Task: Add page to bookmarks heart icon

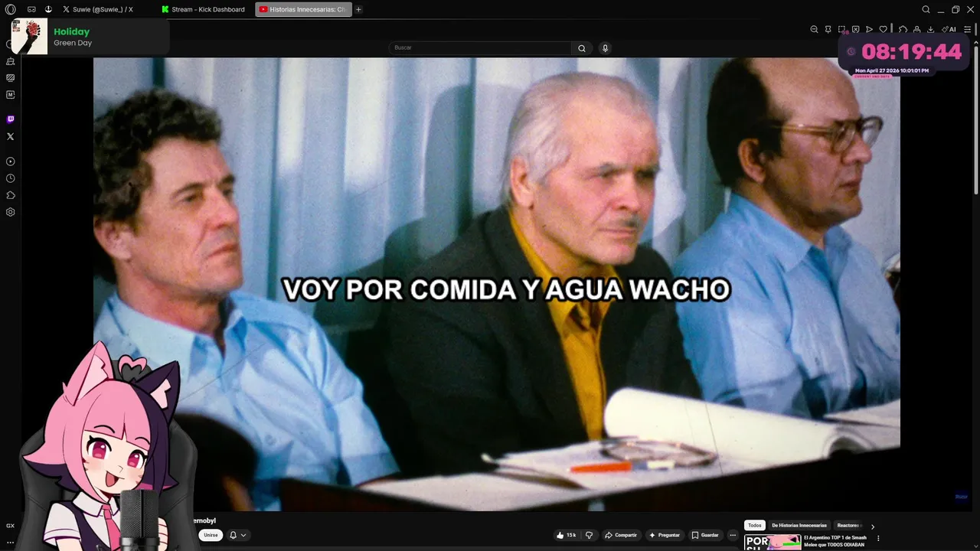Action: (883, 29)
